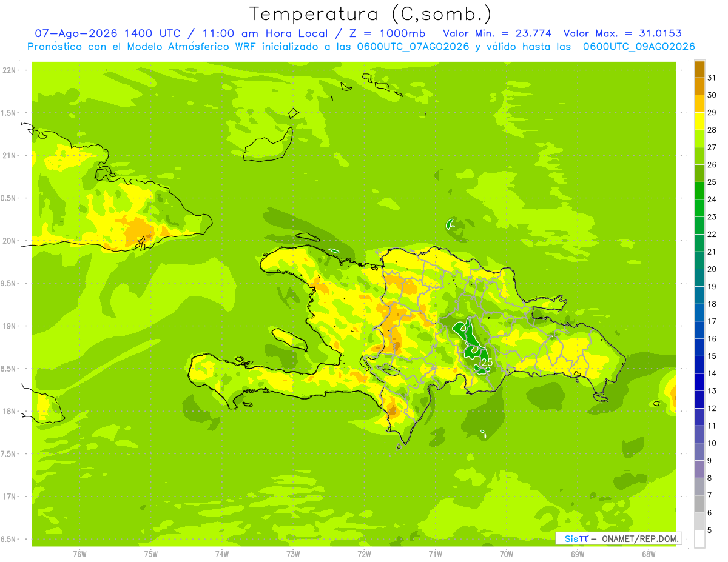Pick the gray legend swatch between 6 and 7
Image resolution: width=728 pixels, height=562 pixels.
[699, 504]
